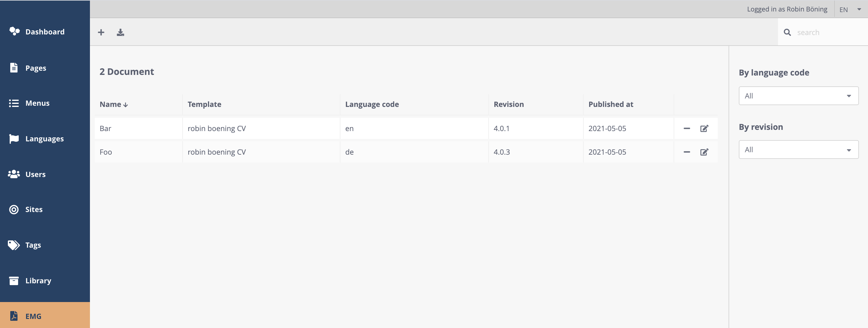Edit the document named Bar

pos(704,128)
